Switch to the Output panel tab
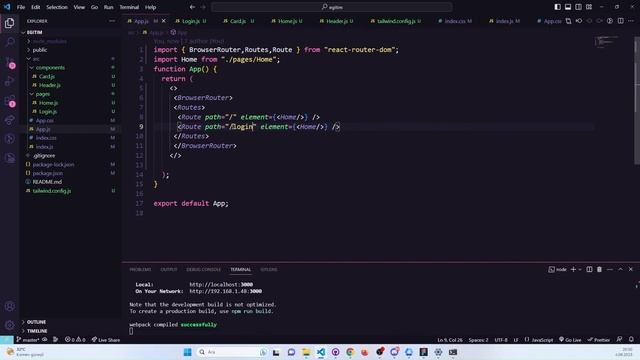 [x=169, y=269]
